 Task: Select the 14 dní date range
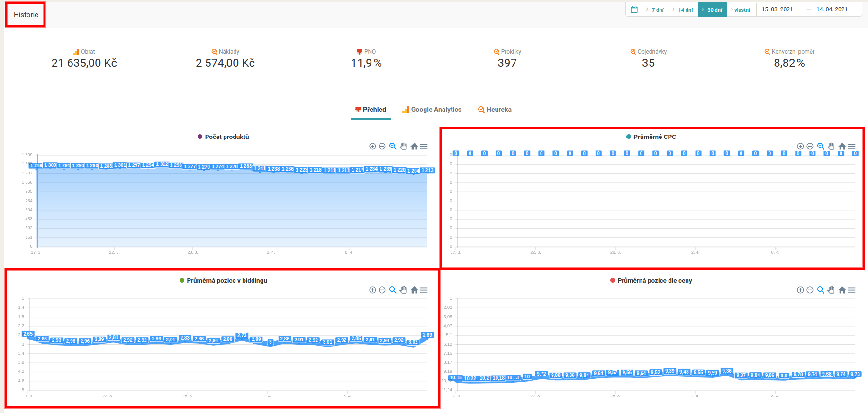pyautogui.click(x=685, y=10)
